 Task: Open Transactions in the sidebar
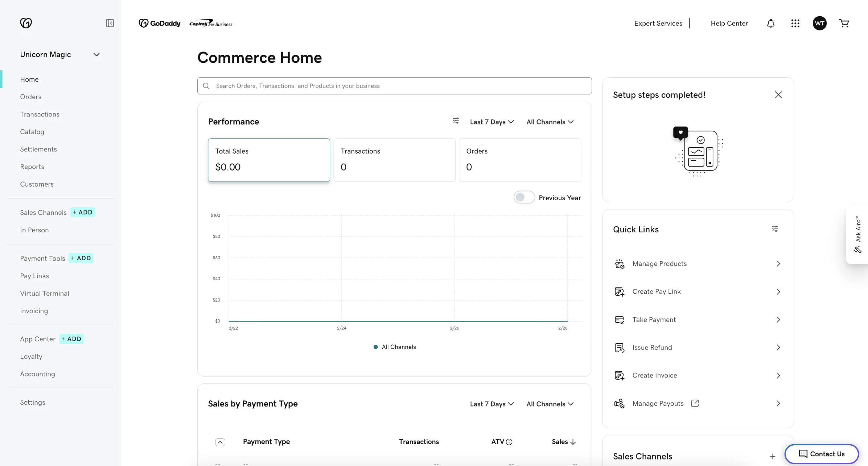point(40,114)
